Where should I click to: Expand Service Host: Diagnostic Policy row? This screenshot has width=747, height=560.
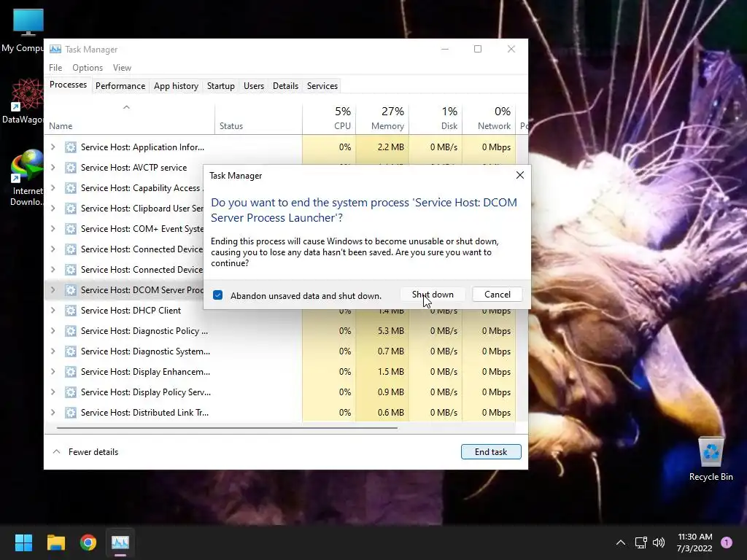(53, 331)
